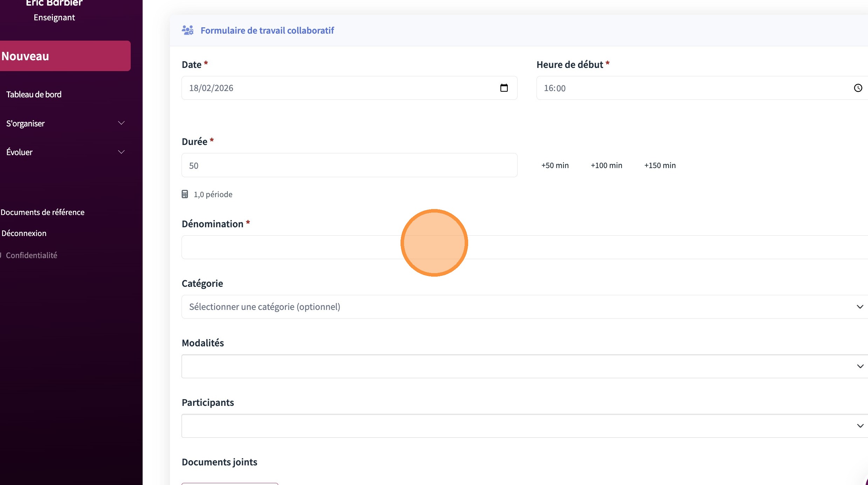
Task: Open Documents de référence
Action: (x=42, y=212)
